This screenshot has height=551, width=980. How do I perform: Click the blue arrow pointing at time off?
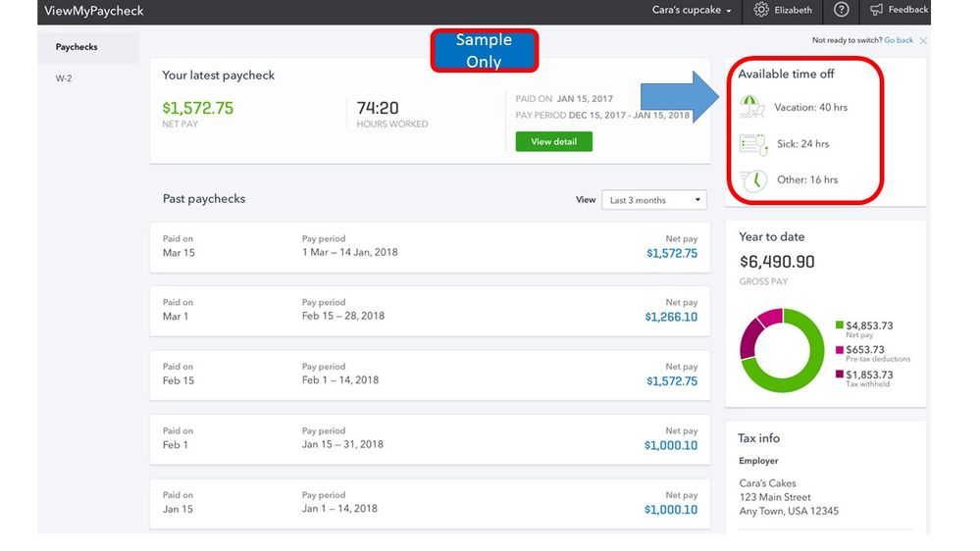pos(680,97)
